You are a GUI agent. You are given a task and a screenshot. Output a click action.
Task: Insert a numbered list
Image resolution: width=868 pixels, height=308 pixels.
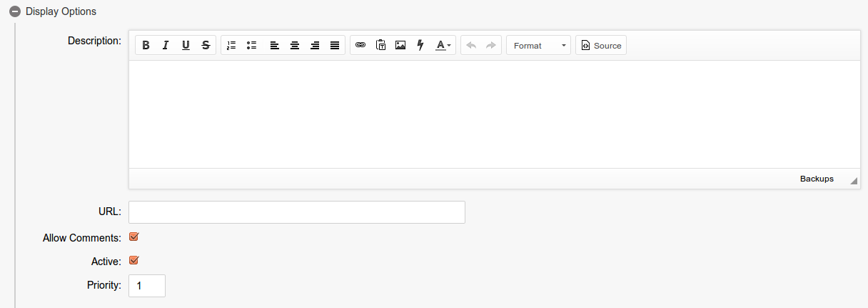pyautogui.click(x=231, y=46)
